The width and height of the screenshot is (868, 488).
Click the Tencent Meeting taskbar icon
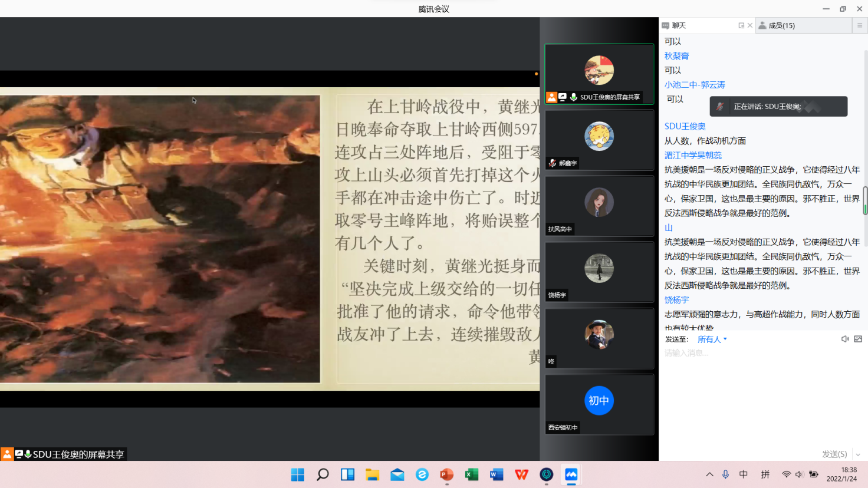click(x=571, y=474)
